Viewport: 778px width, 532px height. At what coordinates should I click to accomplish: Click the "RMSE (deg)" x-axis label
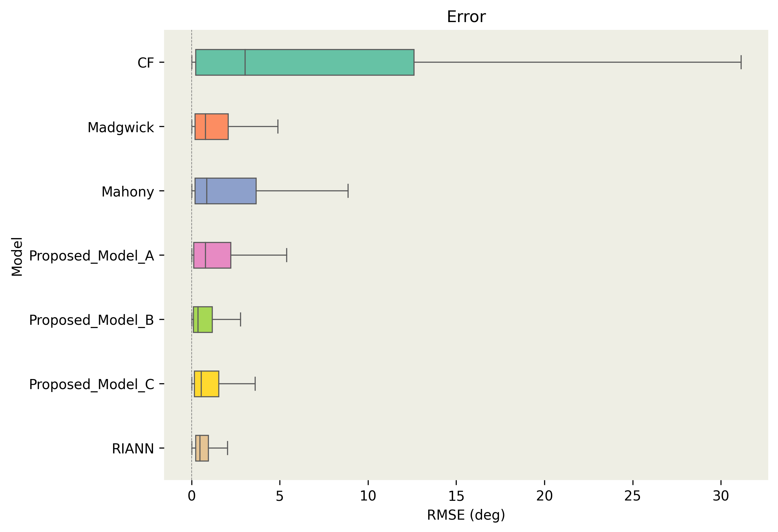pyautogui.click(x=466, y=515)
